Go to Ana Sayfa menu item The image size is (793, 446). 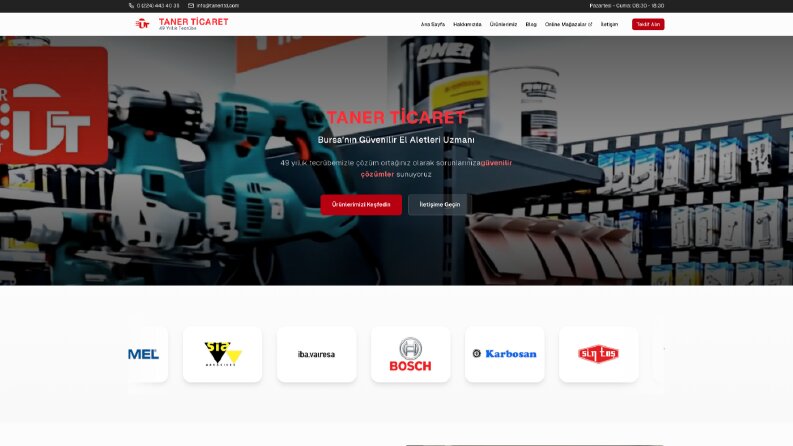[433, 24]
